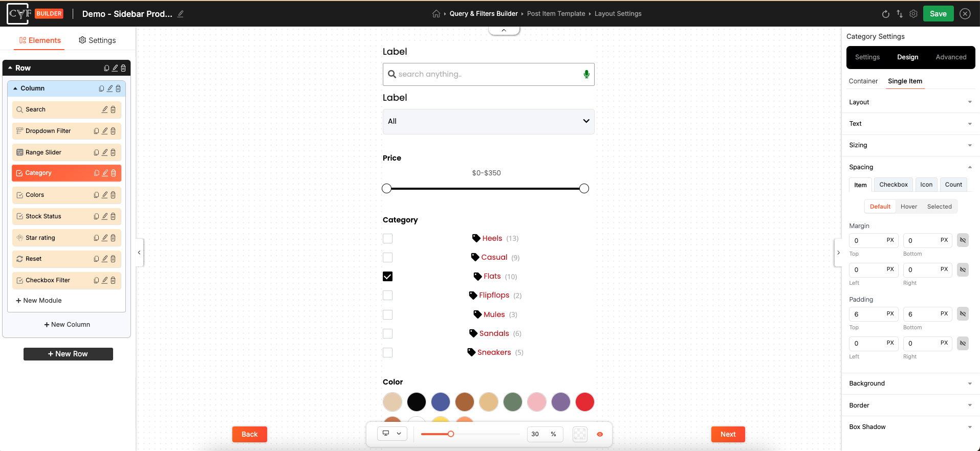This screenshot has width=980, height=451.
Task: Check the Sneakers category checkbox
Action: coord(388,352)
